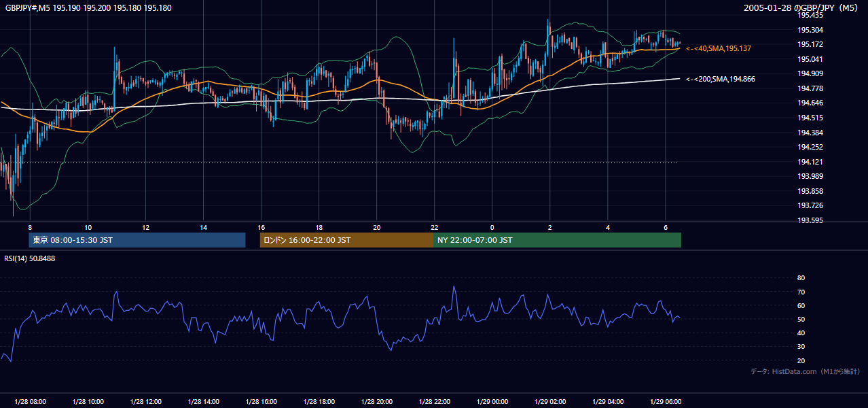868x408 pixels.
Task: Click the 194.778 price axis label
Action: [810, 88]
